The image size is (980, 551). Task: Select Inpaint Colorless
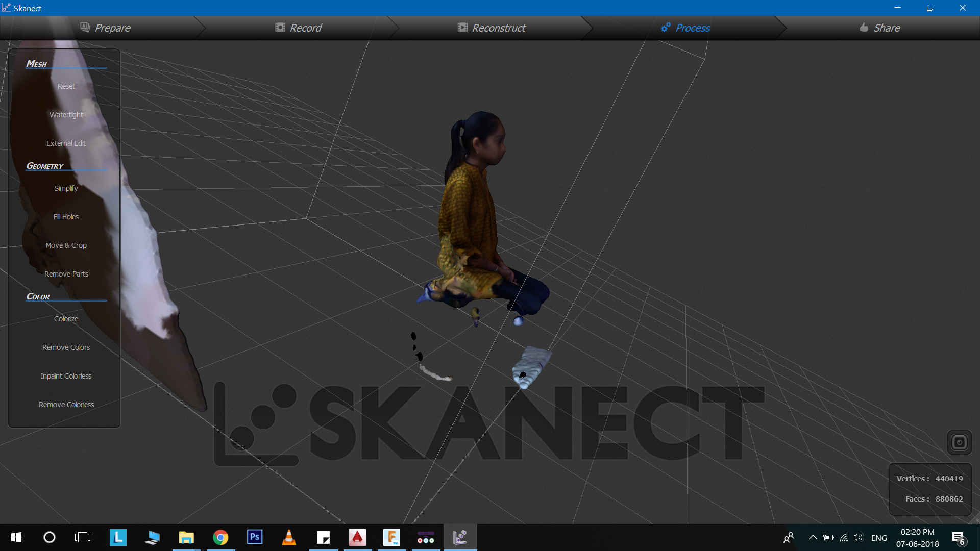pyautogui.click(x=66, y=376)
